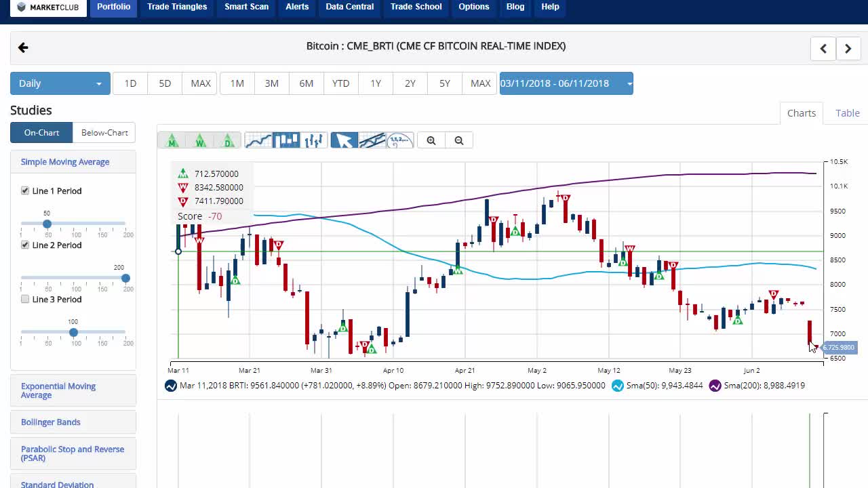Select the 2Y range button
This screenshot has width=868, height=488.
click(410, 83)
